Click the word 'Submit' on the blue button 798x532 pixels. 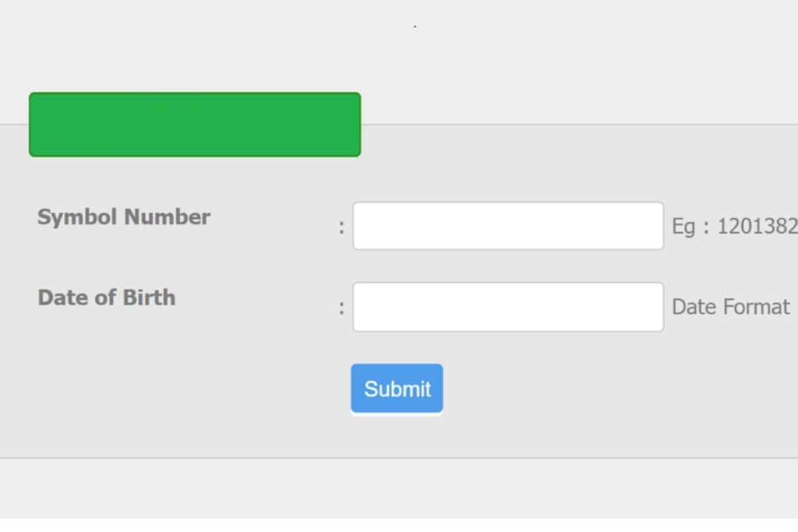coord(396,388)
